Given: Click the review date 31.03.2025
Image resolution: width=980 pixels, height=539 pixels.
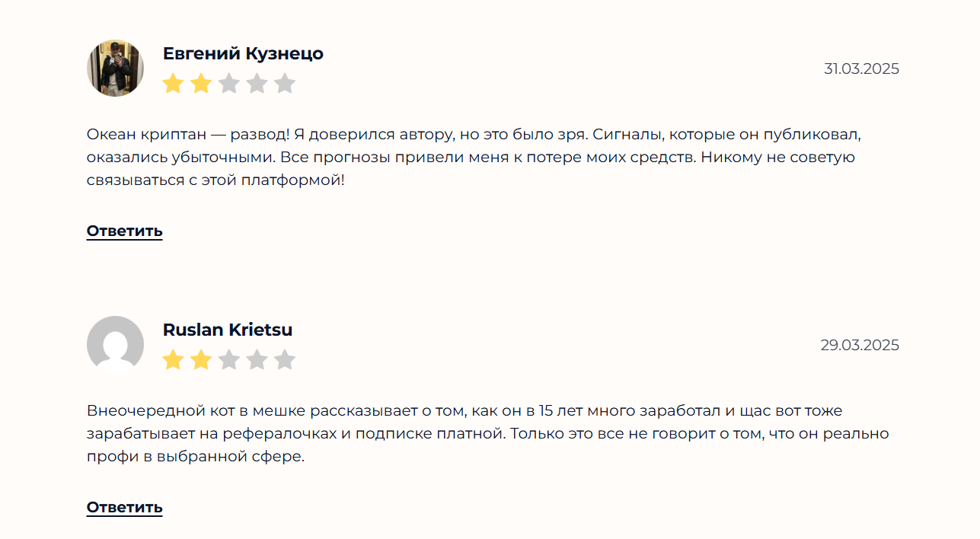Looking at the screenshot, I should click(861, 69).
